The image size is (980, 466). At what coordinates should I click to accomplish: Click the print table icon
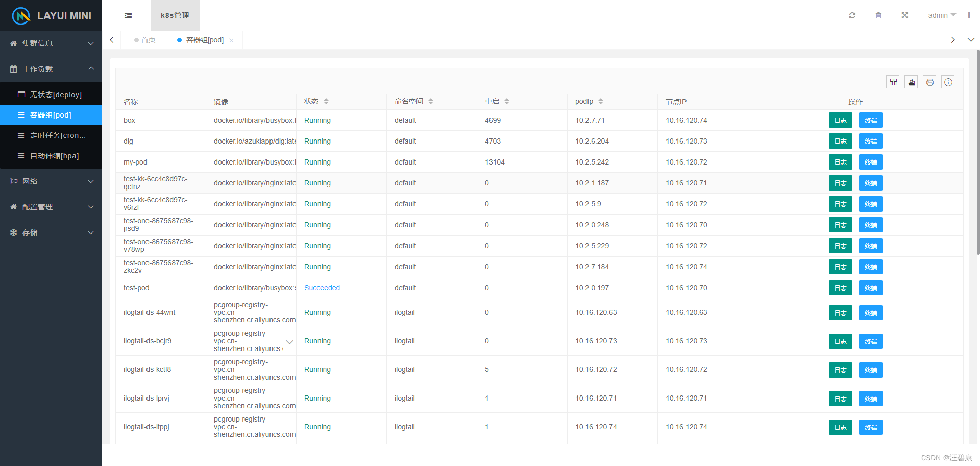point(929,82)
